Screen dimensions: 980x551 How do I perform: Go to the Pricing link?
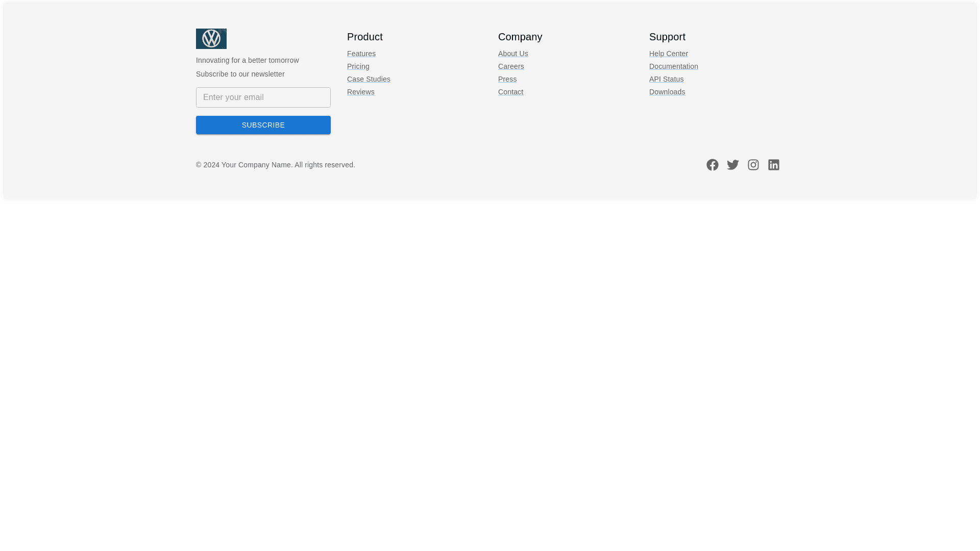point(358,66)
